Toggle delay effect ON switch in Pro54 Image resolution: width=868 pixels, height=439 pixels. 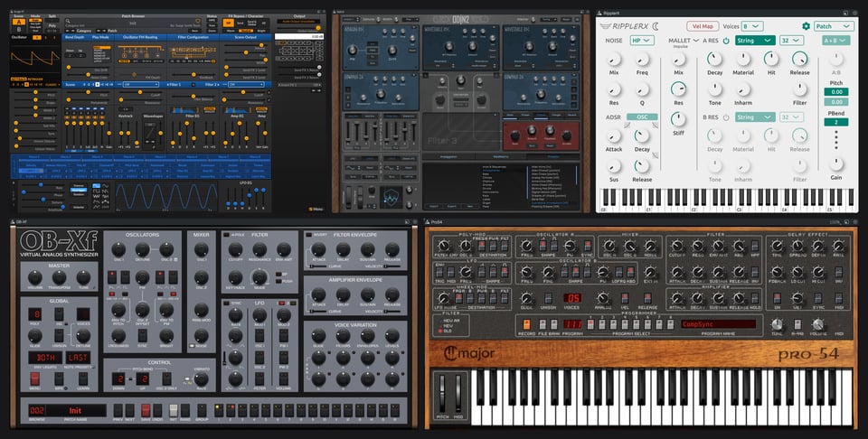pos(777,299)
